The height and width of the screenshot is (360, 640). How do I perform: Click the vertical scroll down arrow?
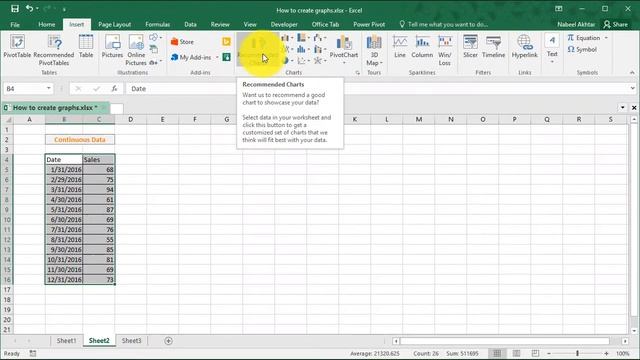[633, 331]
